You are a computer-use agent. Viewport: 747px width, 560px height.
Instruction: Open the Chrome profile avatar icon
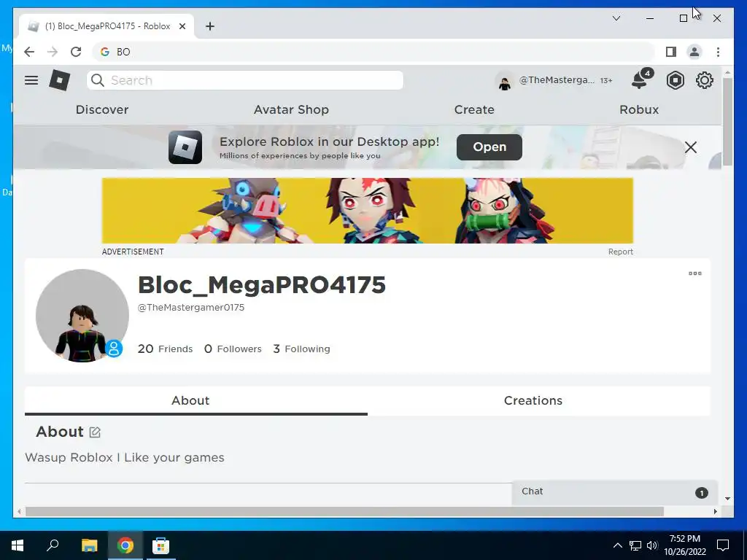(694, 52)
